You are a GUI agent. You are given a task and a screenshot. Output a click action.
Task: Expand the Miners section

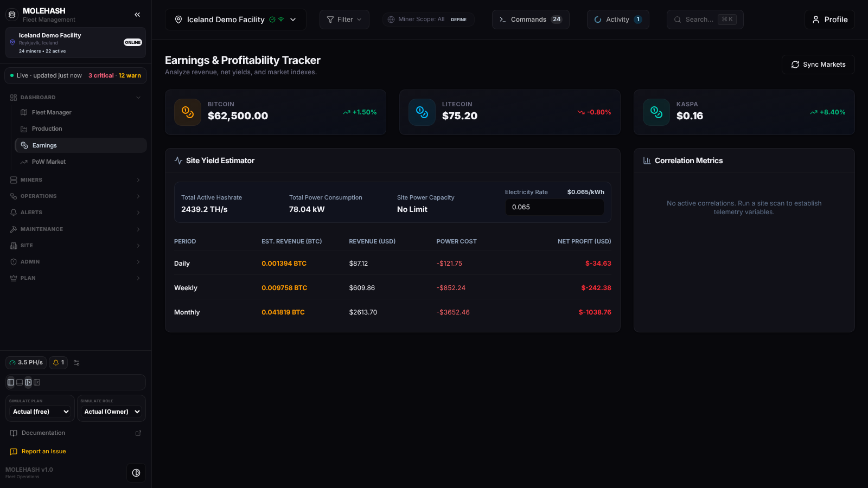coord(75,180)
